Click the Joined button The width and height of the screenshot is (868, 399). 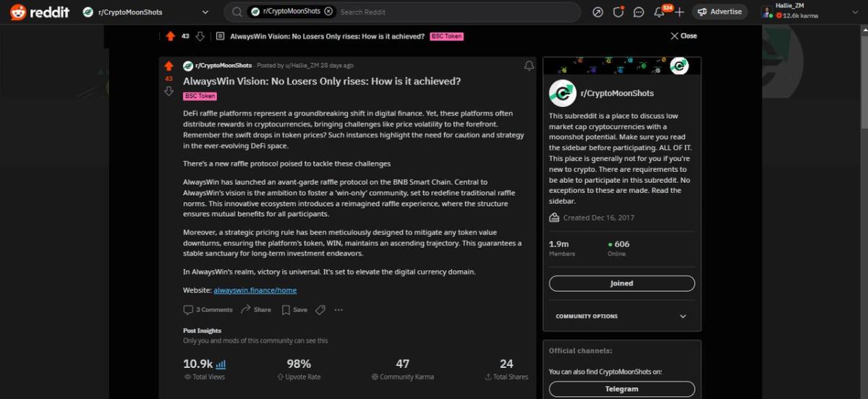pyautogui.click(x=622, y=283)
